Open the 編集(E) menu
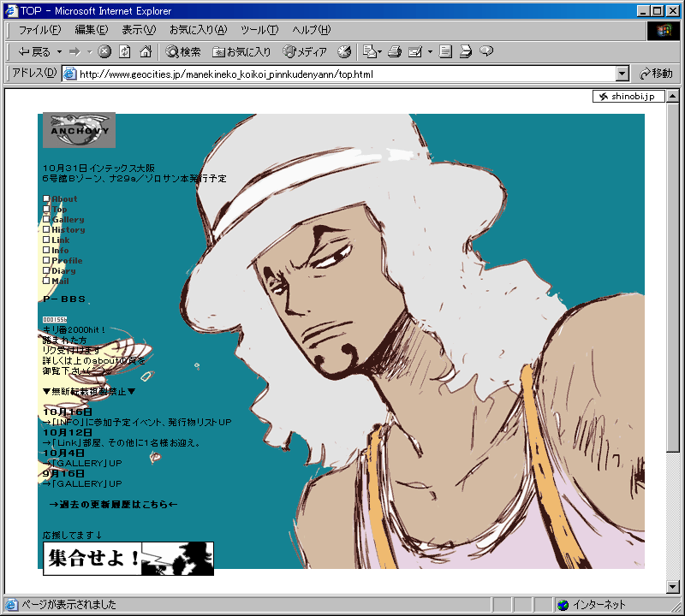 tap(92, 30)
